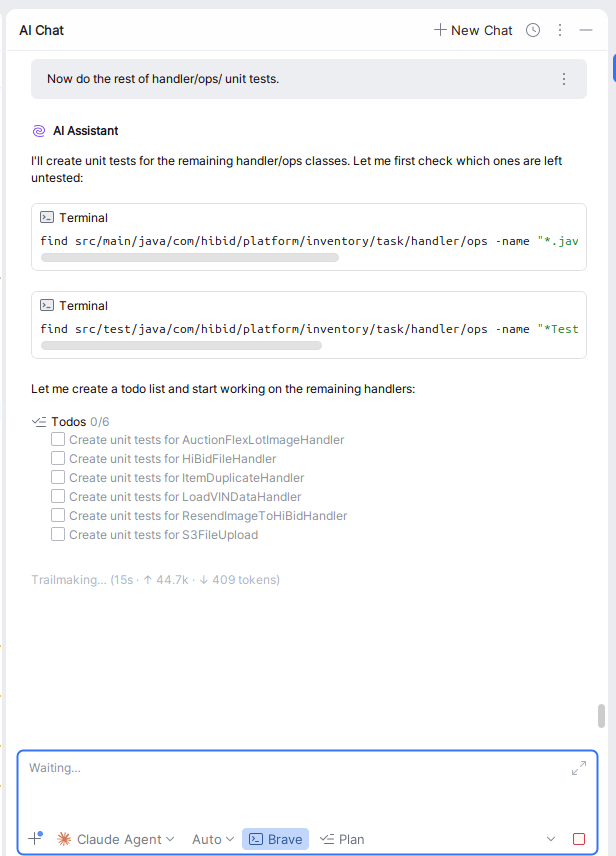Click second Terminal block icon
Screen dimensions: 616x856
tap(47, 305)
